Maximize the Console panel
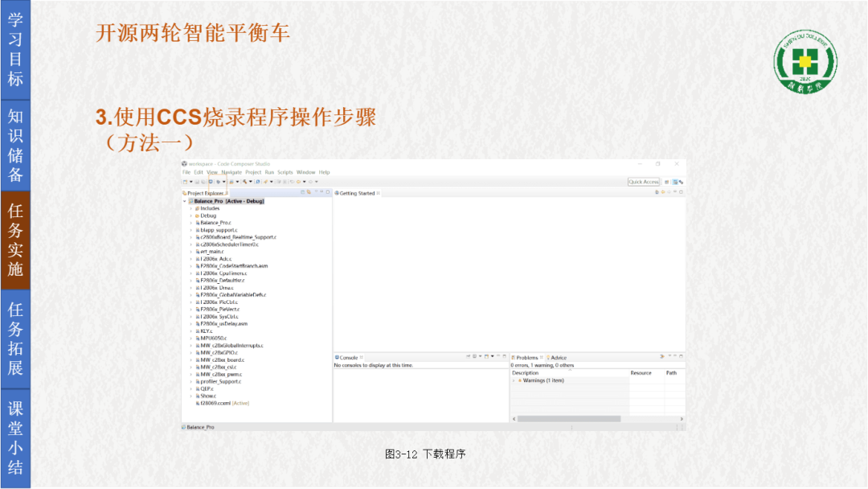 click(x=504, y=356)
